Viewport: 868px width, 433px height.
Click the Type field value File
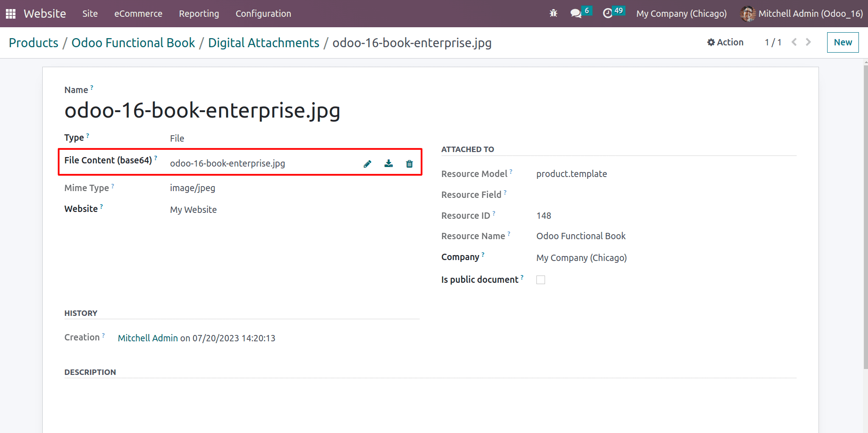coord(177,138)
